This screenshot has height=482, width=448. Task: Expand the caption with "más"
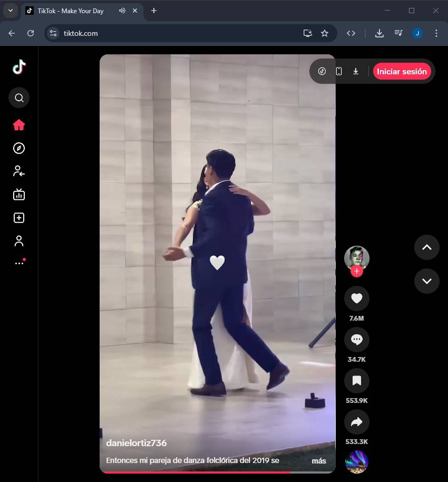click(318, 461)
